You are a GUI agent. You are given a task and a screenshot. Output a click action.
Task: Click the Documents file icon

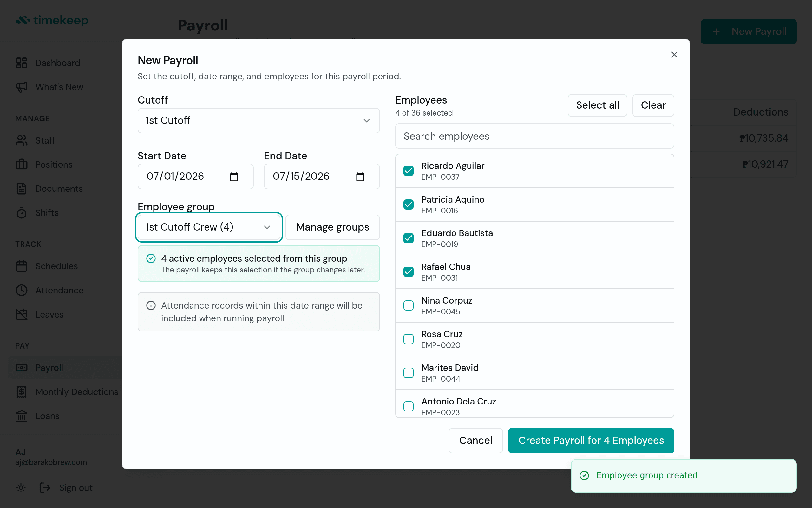22,189
